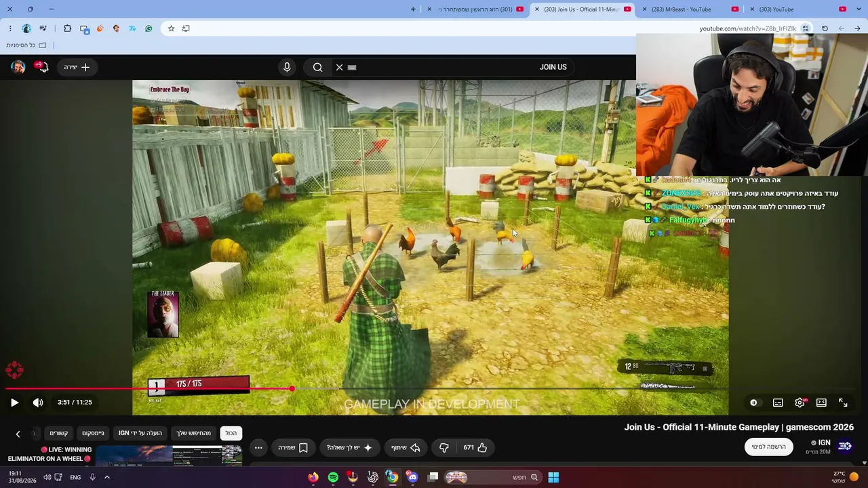Open Firefox from the taskbar
Viewport: 868px width, 488px height.
point(313,477)
